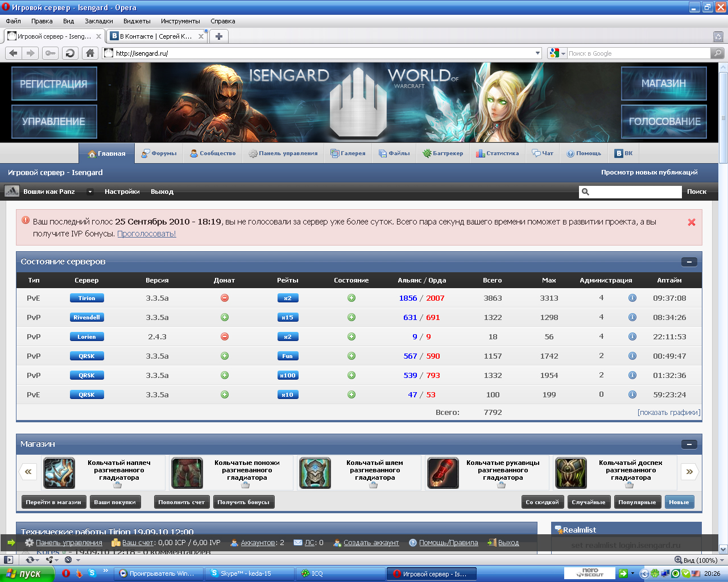Open the closed tabs trash icon
The height and width of the screenshot is (582, 728).
coord(718,36)
